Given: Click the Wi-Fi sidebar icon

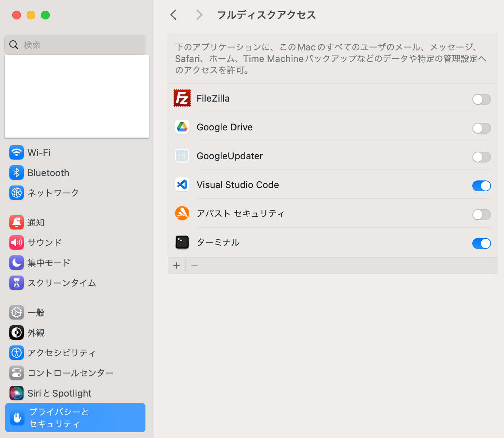Looking at the screenshot, I should coord(17,153).
